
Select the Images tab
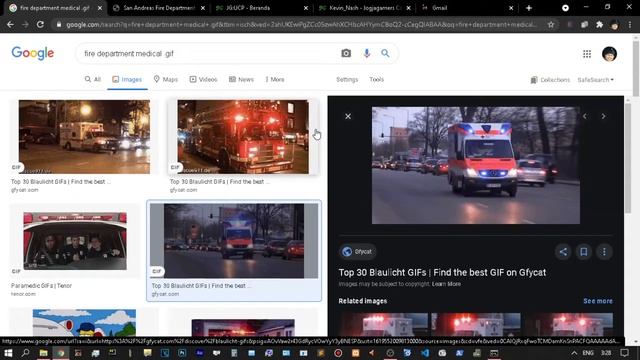(127, 79)
